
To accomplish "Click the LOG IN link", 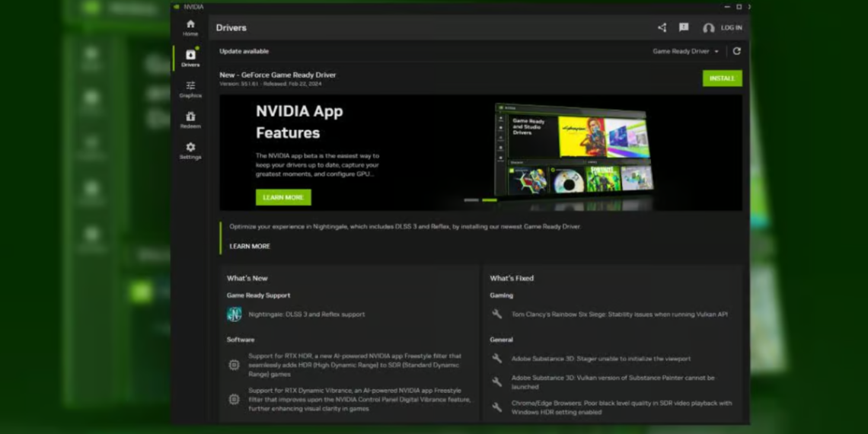I will tap(731, 27).
